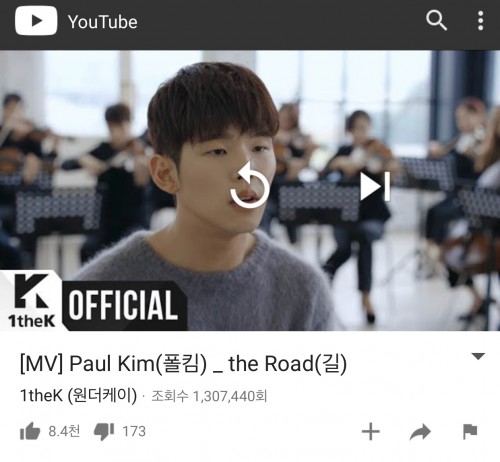The width and height of the screenshot is (500, 462).
Task: Replay the video with the circular arrow
Action: click(249, 185)
